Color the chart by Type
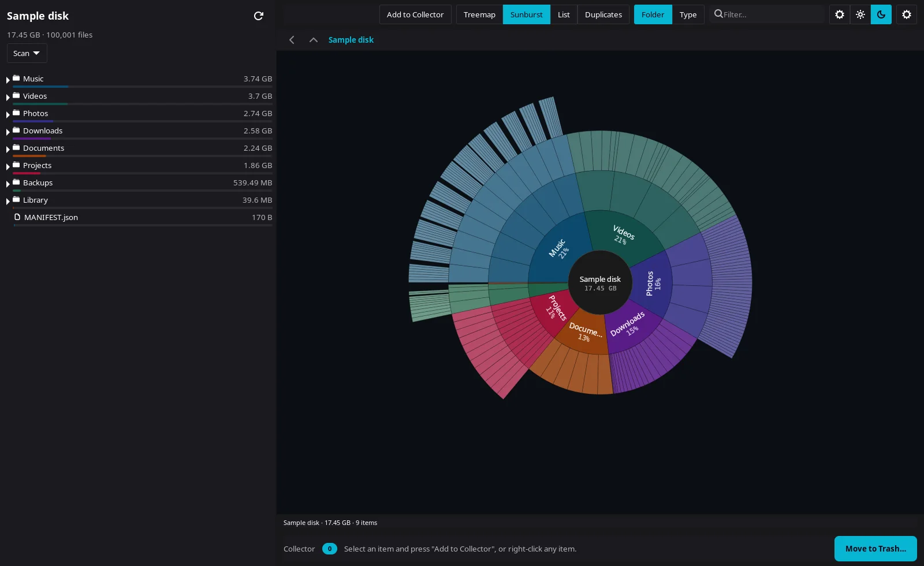 click(x=688, y=14)
